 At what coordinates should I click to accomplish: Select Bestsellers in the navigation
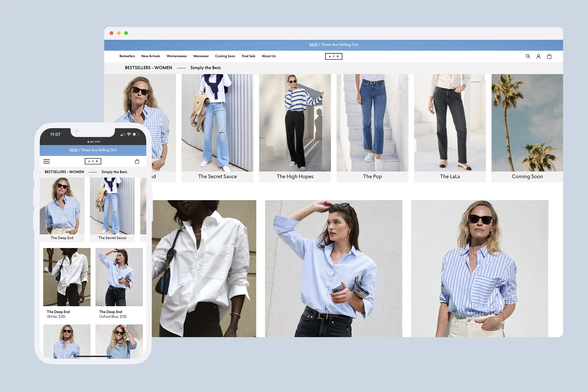[x=127, y=56]
